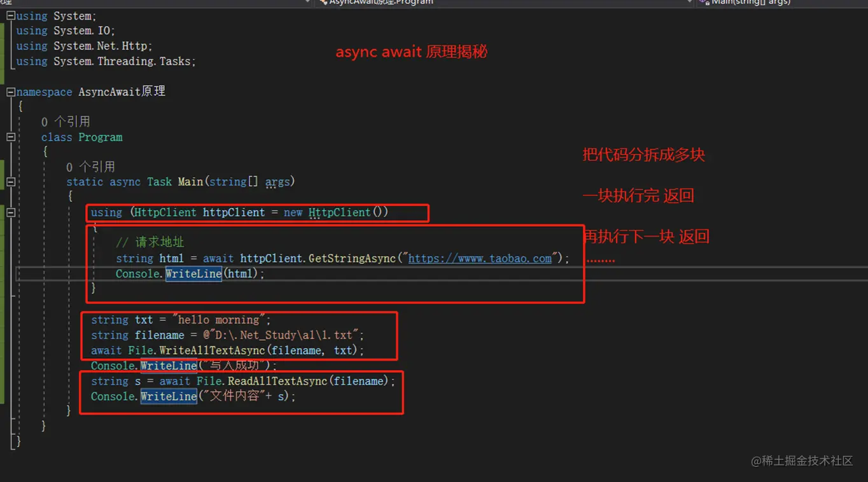Open the taobao.com URL link in code
The height and width of the screenshot is (482, 868).
480,259
